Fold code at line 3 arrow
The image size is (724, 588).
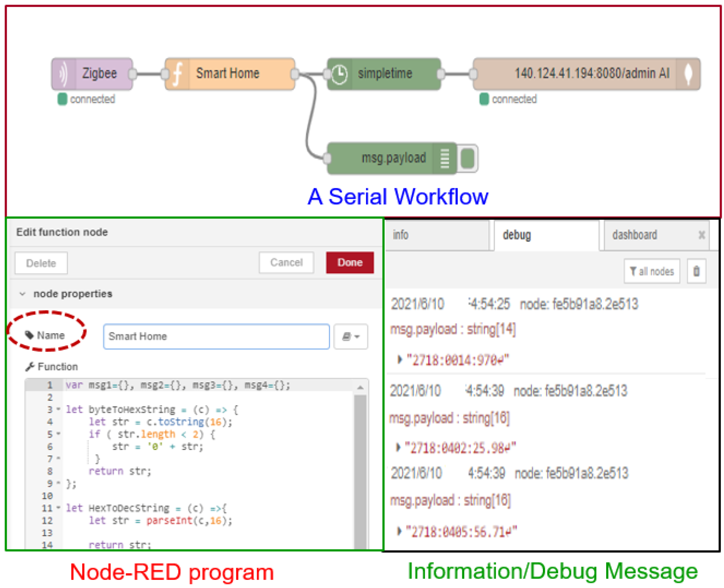pyautogui.click(x=58, y=409)
